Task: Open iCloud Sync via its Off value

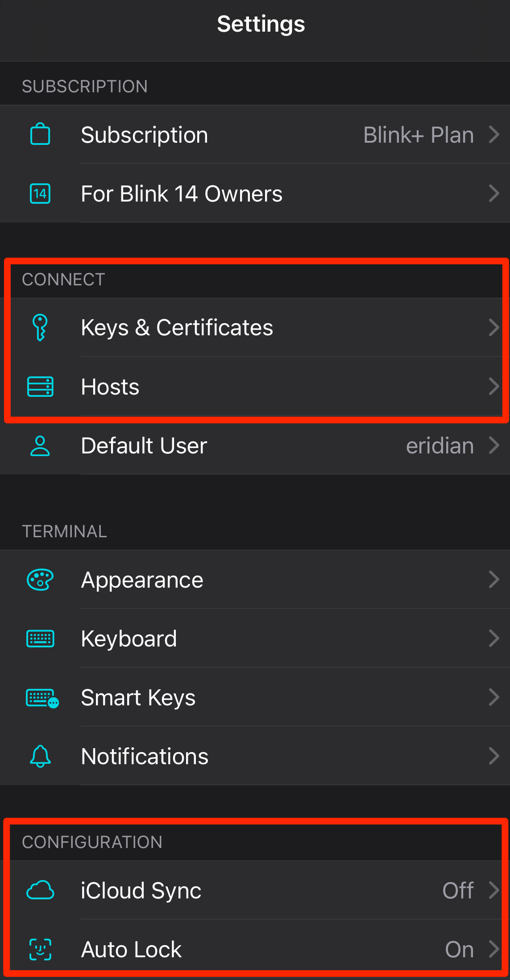Action: click(458, 890)
